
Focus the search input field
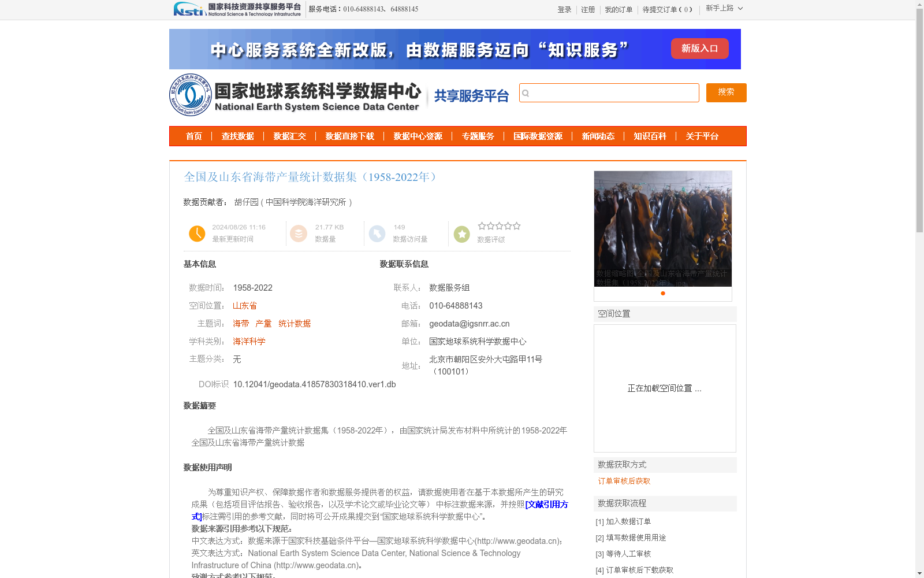[x=609, y=93]
